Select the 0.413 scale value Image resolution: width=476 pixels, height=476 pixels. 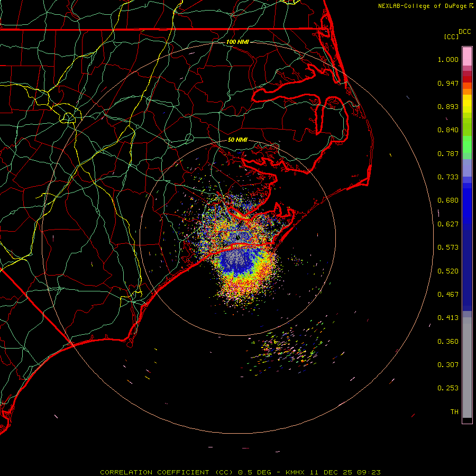(448, 318)
